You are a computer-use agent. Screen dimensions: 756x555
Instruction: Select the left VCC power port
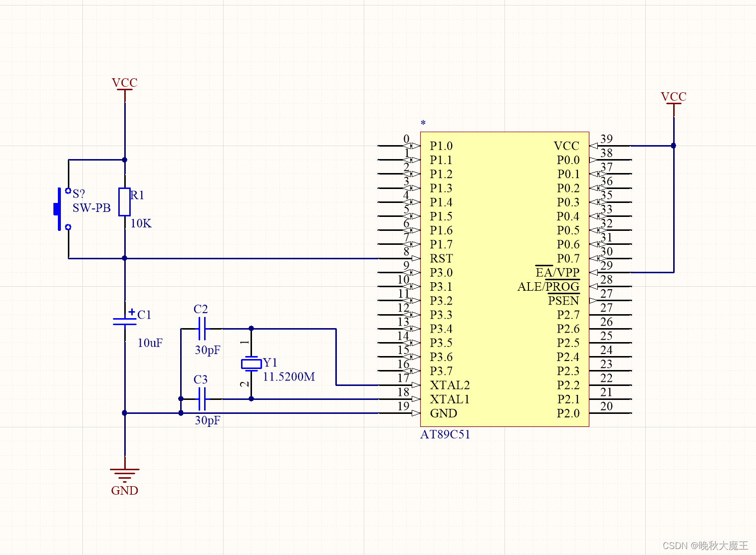click(x=124, y=89)
